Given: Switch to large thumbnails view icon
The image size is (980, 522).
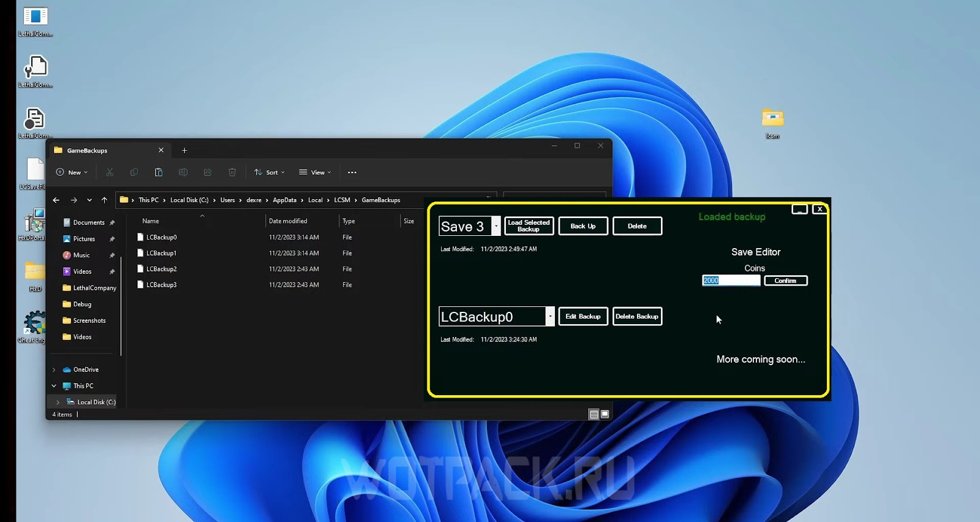Looking at the screenshot, I should point(605,415).
